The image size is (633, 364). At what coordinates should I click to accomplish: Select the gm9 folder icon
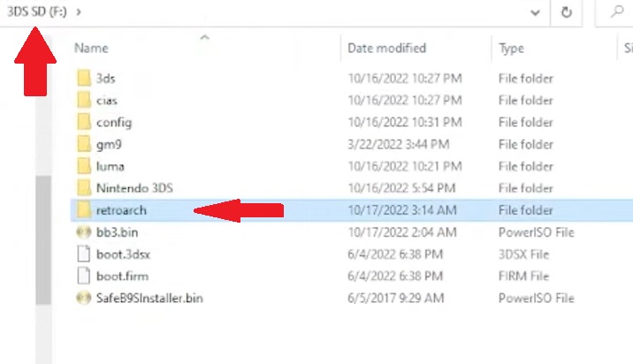[x=84, y=144]
